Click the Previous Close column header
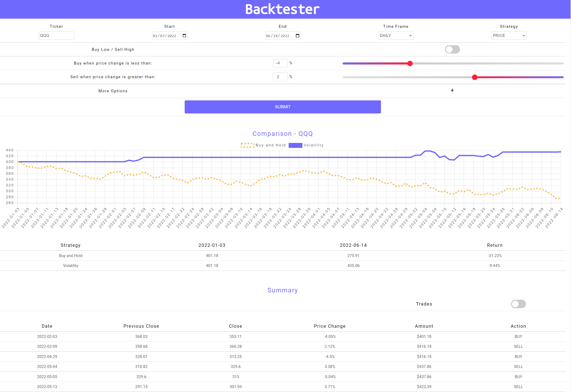This screenshot has width=571, height=392. coord(141,326)
